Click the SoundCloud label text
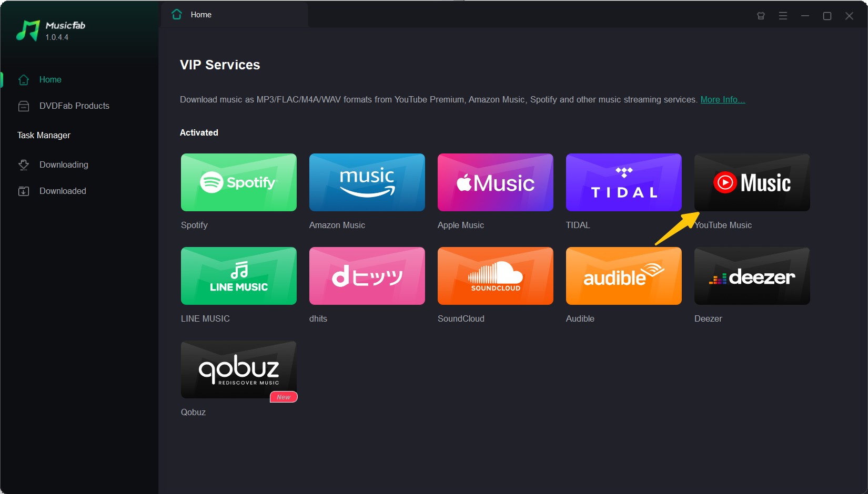Screen dimensions: 868x494 (x=461, y=318)
